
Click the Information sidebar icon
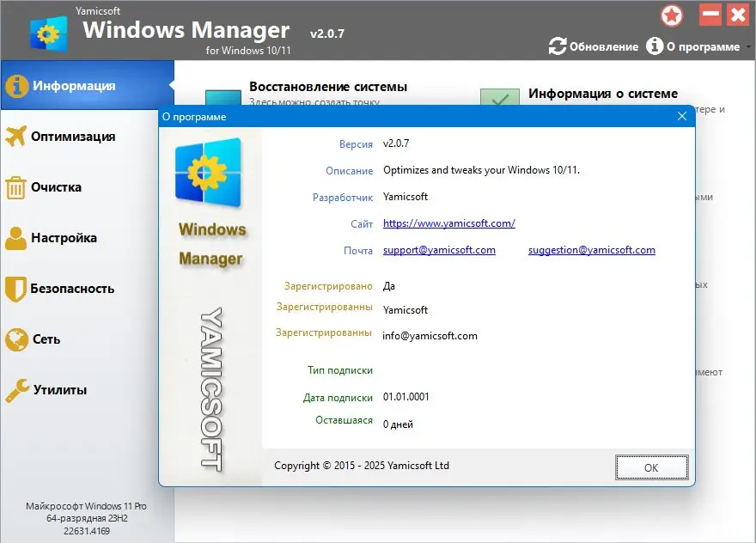click(17, 86)
